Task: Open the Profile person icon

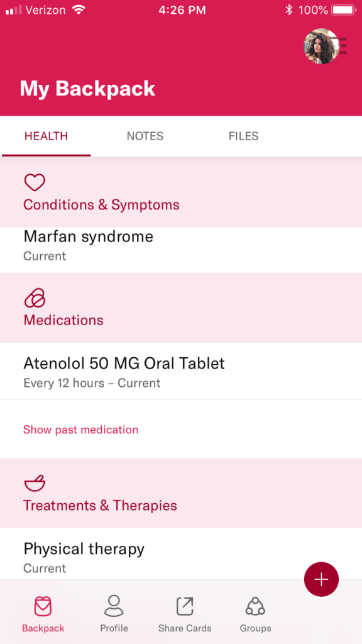Action: 114,606
